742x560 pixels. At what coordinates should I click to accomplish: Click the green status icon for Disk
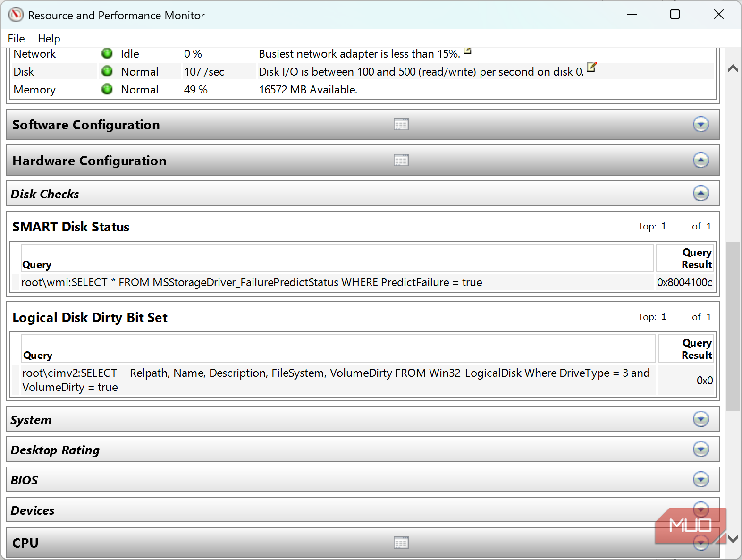[107, 71]
